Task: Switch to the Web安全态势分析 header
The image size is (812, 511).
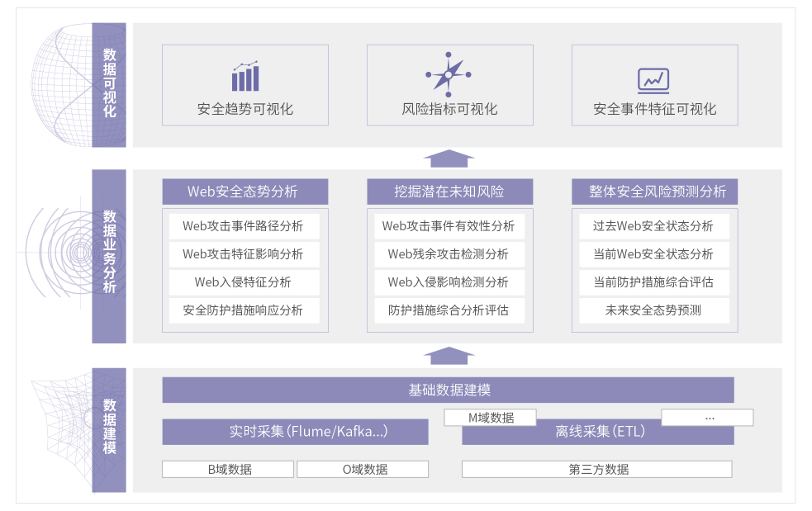Action: click(245, 191)
